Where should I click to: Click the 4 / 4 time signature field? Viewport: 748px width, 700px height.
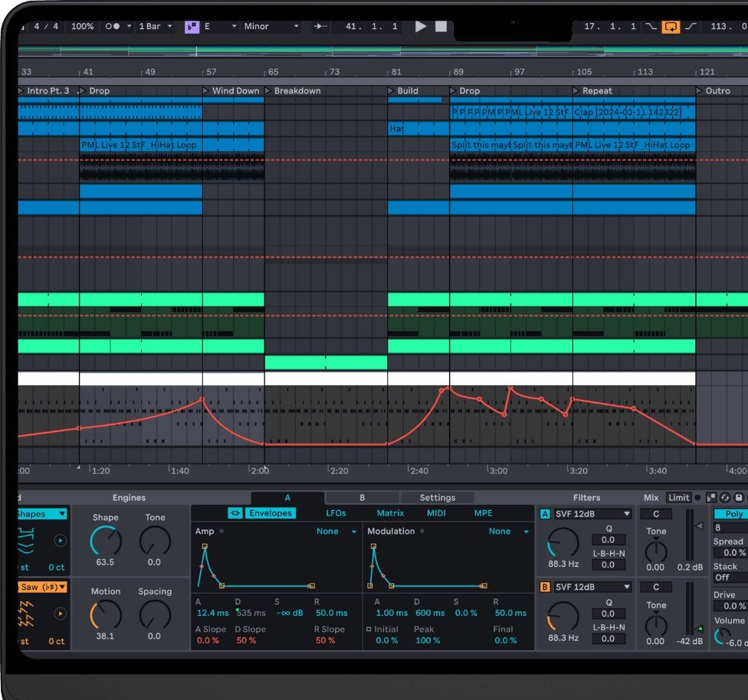tap(46, 26)
